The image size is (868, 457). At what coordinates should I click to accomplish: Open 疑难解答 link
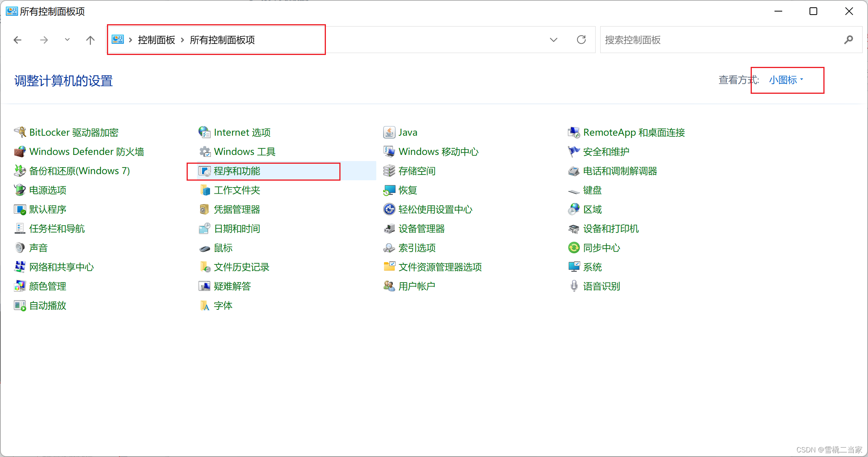coord(232,286)
